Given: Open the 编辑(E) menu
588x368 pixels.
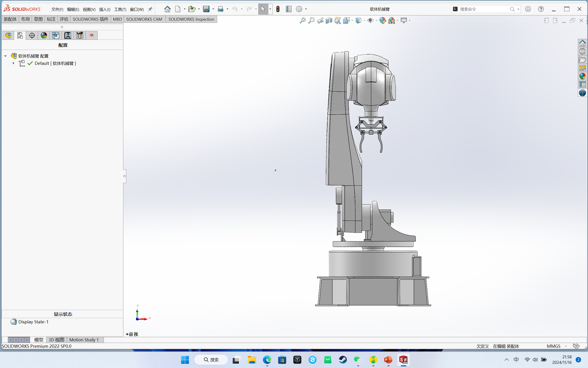Looking at the screenshot, I should 73,9.
